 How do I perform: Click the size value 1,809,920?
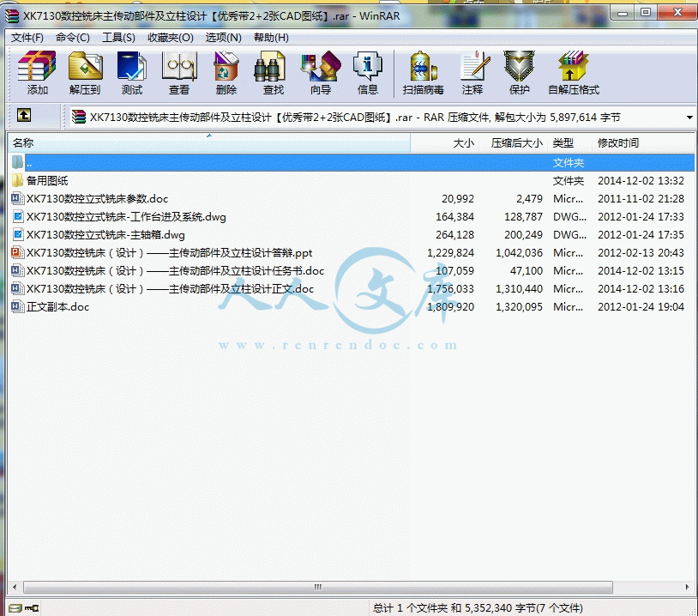450,307
